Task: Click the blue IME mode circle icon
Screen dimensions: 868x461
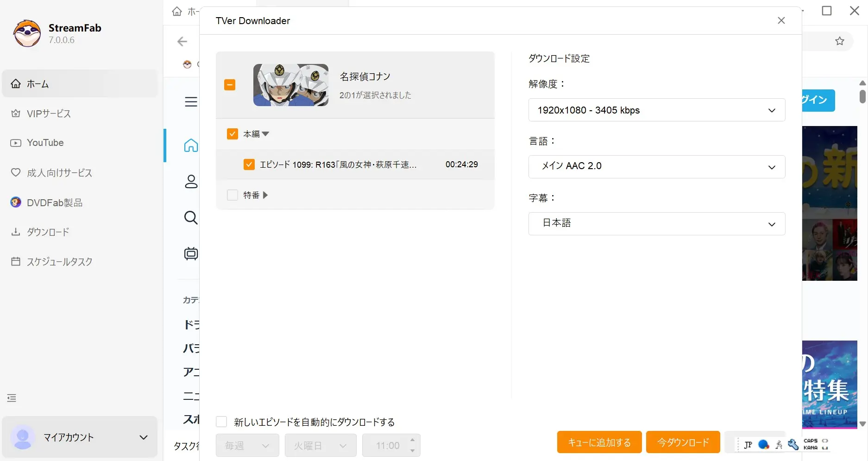Action: [x=763, y=445]
